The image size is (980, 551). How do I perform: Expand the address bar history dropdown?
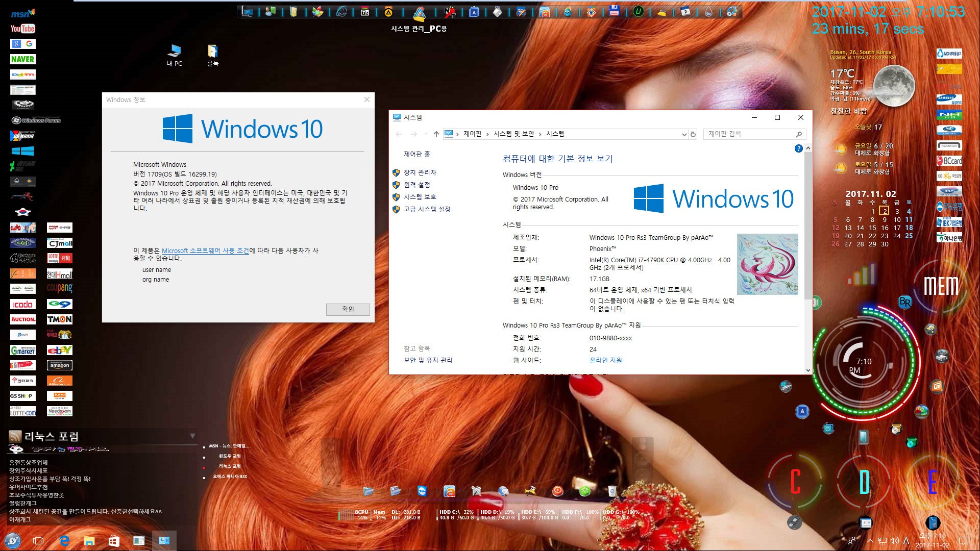[684, 134]
